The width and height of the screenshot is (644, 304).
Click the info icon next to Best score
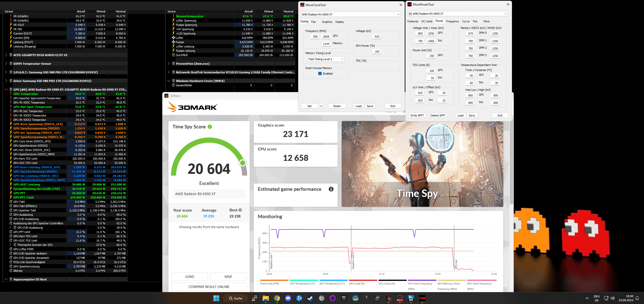[x=240, y=210]
